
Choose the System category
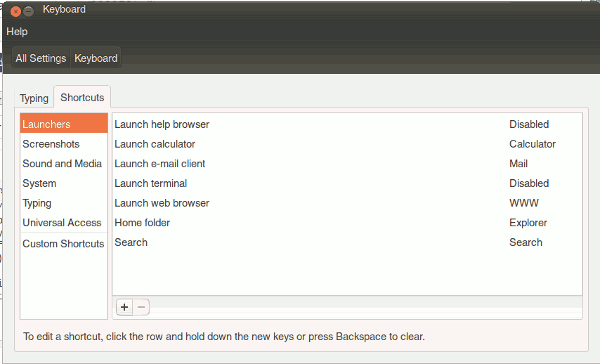coord(64,183)
